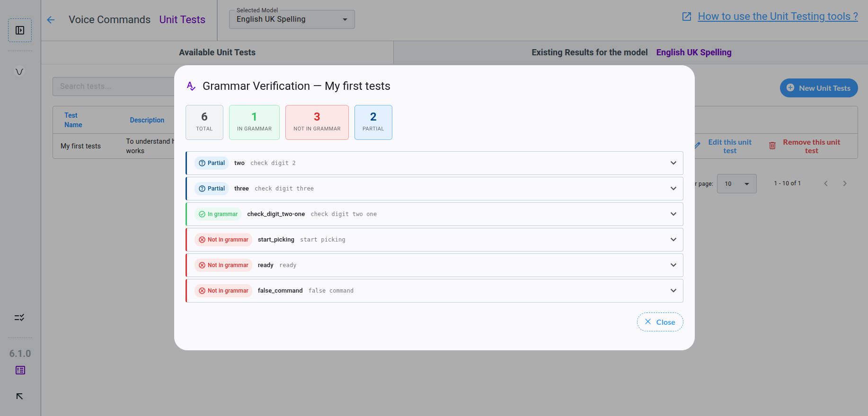Click the checklist icon in left sidebar

[19, 318]
